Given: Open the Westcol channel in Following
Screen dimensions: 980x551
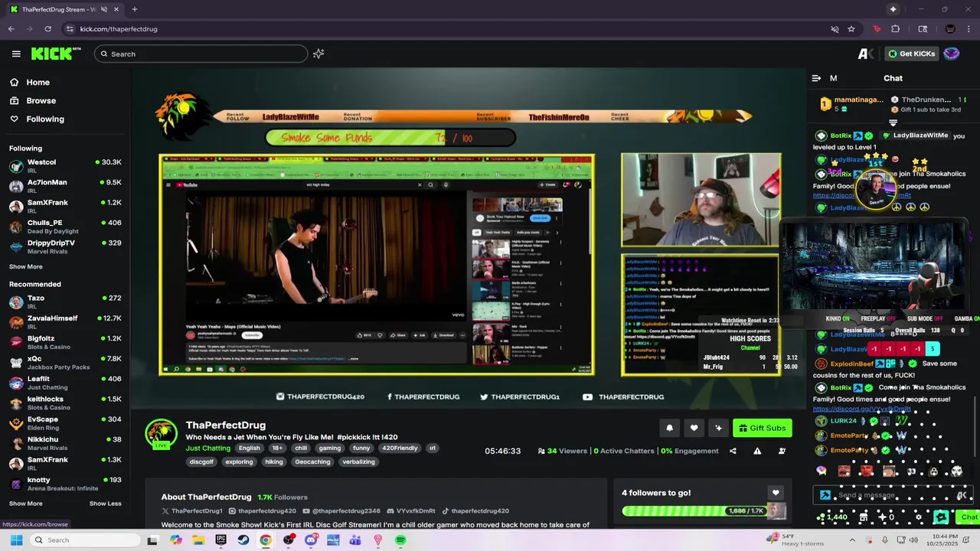Looking at the screenshot, I should 65,166.
